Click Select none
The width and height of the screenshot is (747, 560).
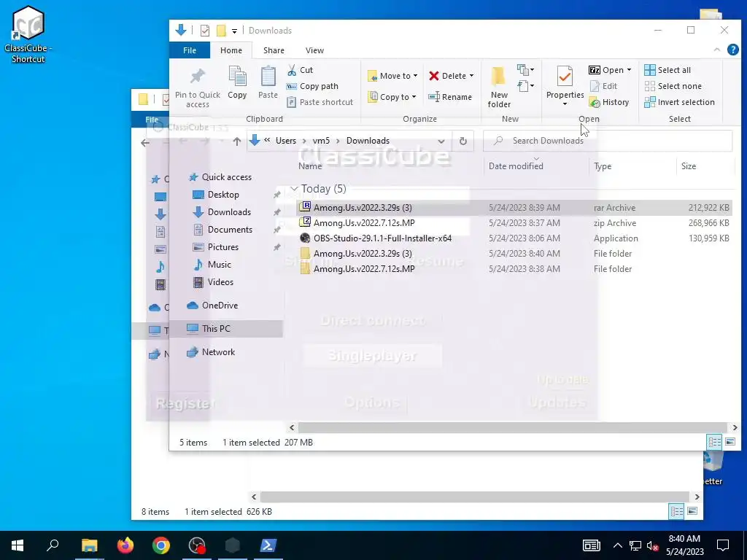click(x=673, y=86)
